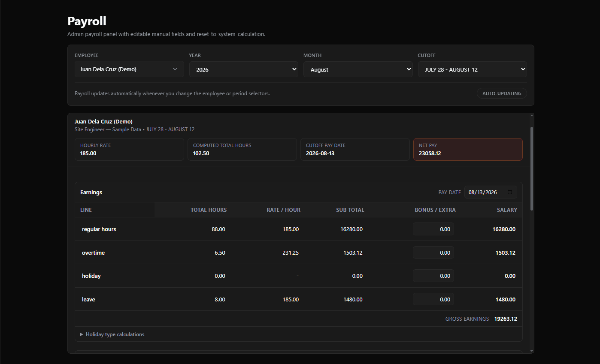This screenshot has width=600, height=364.
Task: Click the COMPUTED TOTAL HOURS value 102.50
Action: (x=201, y=153)
